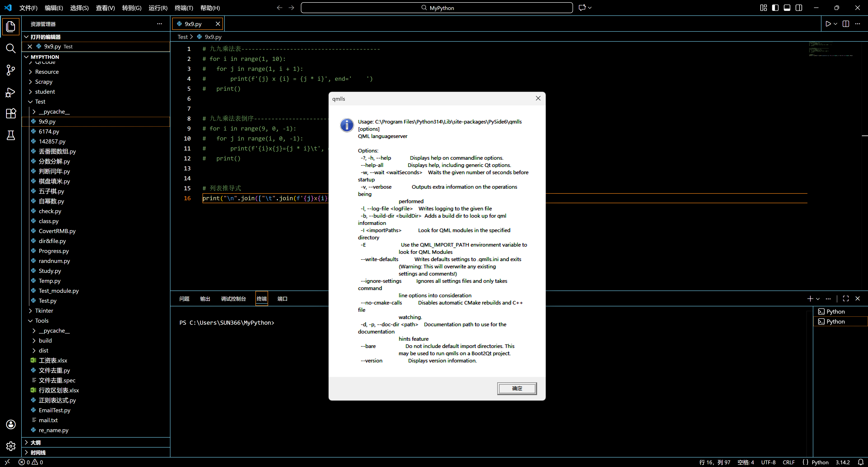
Task: Open Source Control view icon
Action: [11, 70]
